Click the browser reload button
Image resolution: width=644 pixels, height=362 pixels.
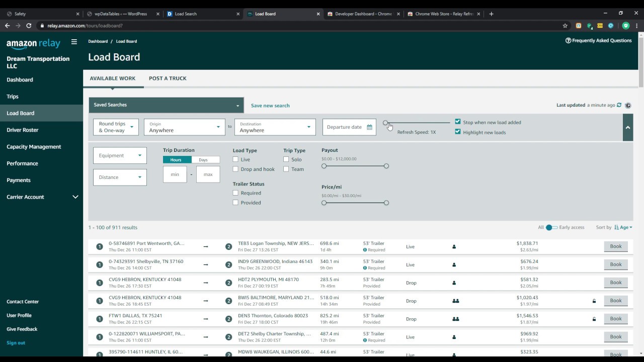29,26
